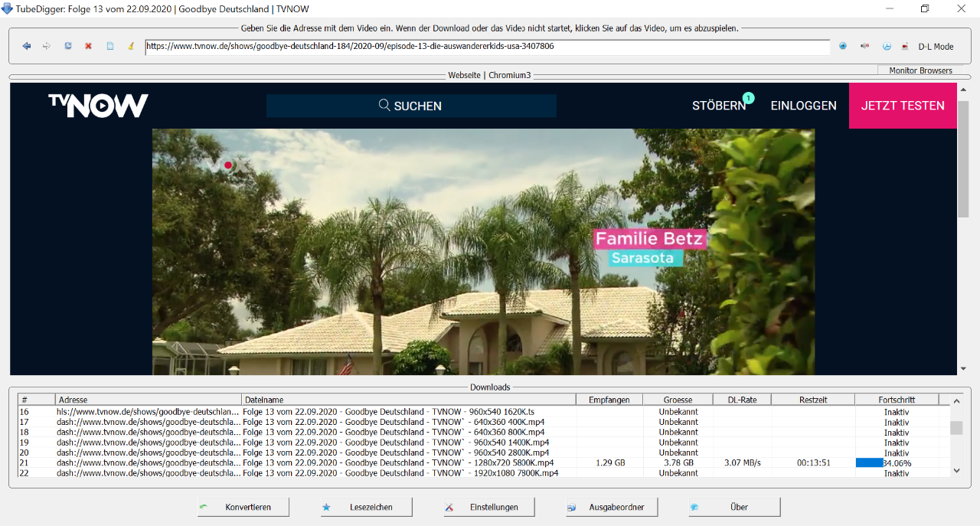Screen dimensions: 980x526
Task: Sort by the Restzeit column header
Action: click(x=813, y=400)
